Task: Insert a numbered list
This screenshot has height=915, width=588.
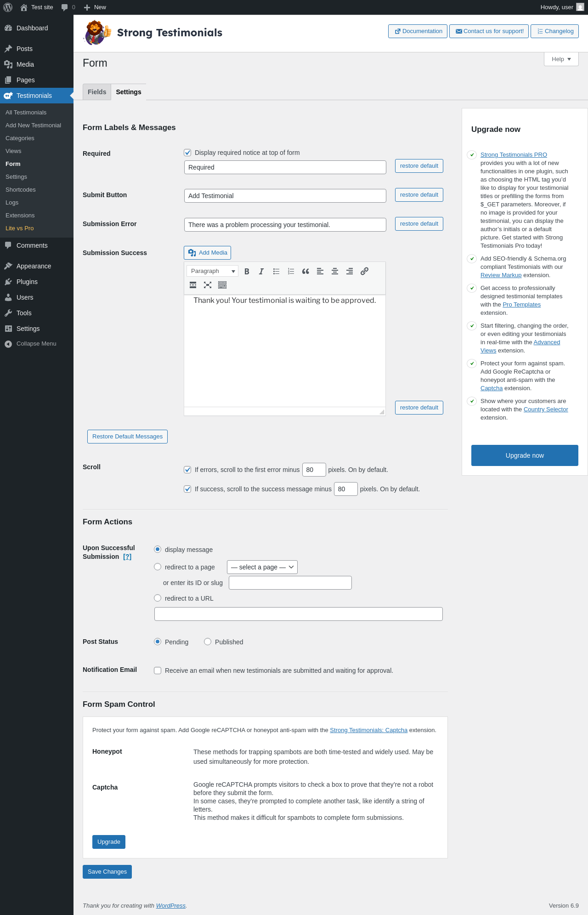Action: tap(291, 271)
